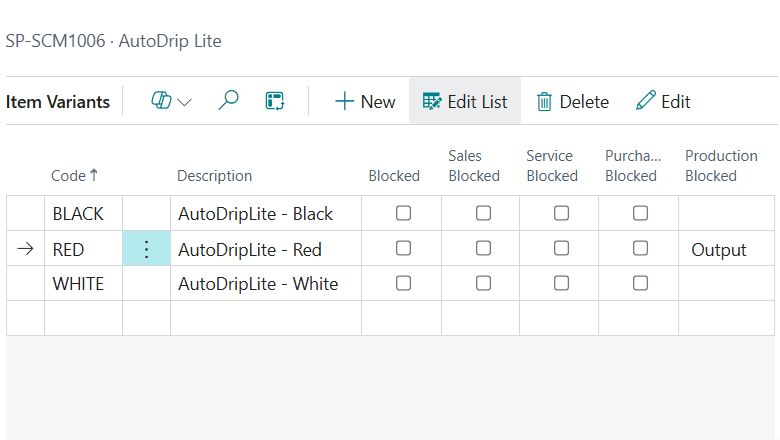Viewport: 780px width, 440px height.
Task: Click the pencil icon for Edit
Action: [x=646, y=101]
